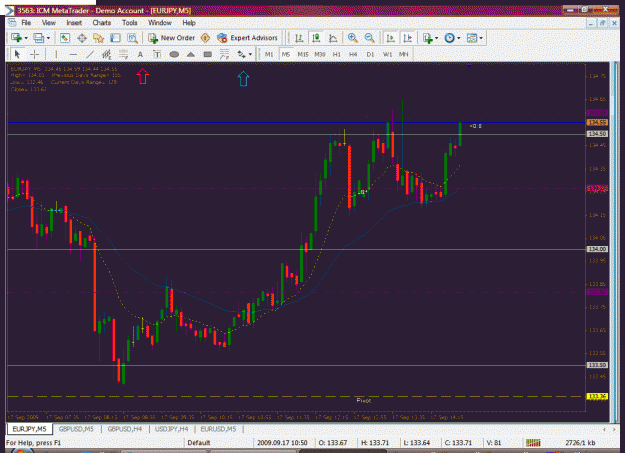Open the File menu

(x=26, y=23)
